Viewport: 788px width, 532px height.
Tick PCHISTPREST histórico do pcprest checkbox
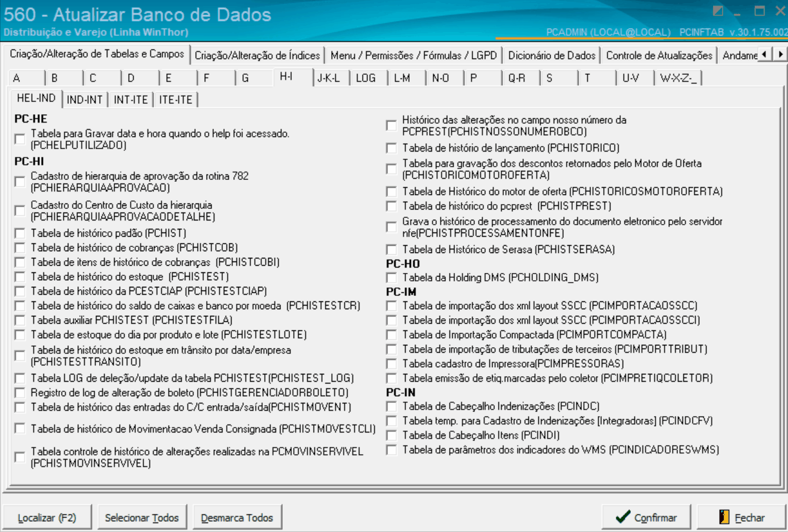click(x=392, y=206)
